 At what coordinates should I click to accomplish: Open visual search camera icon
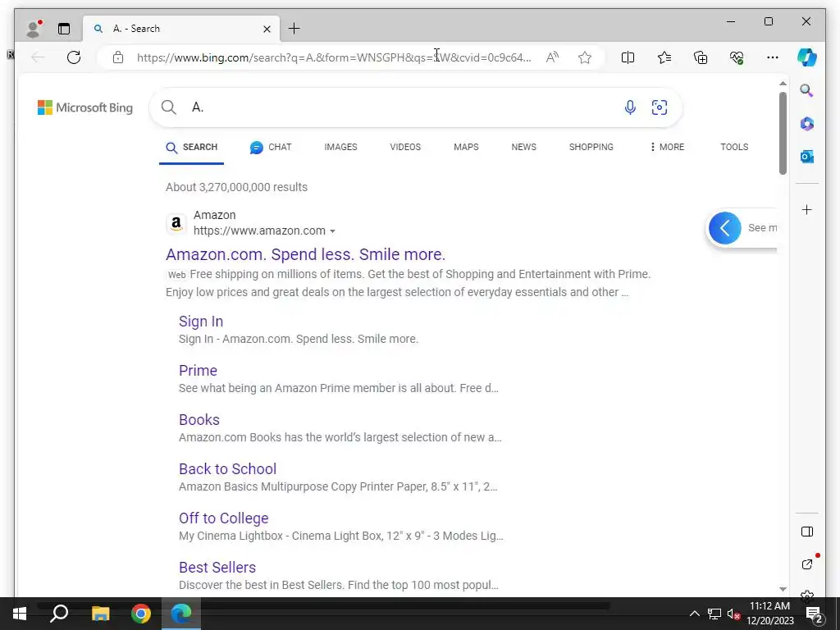(x=660, y=107)
